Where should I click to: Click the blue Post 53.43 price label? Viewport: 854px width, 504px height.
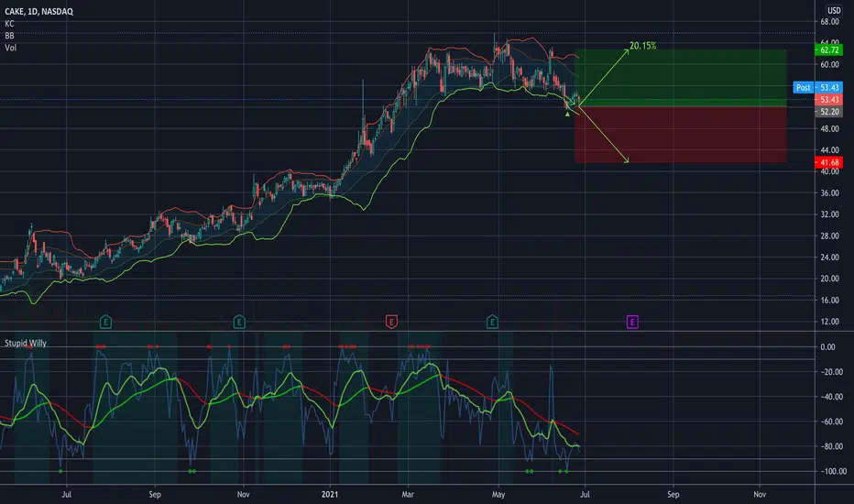(x=817, y=88)
